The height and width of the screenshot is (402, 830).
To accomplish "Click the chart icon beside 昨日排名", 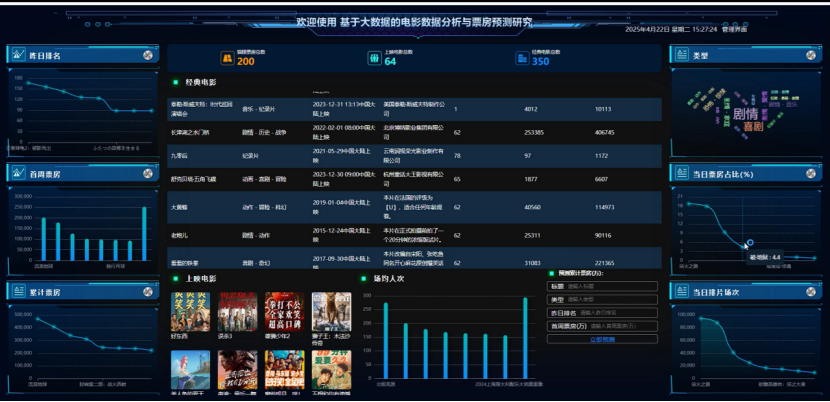I will [x=19, y=55].
